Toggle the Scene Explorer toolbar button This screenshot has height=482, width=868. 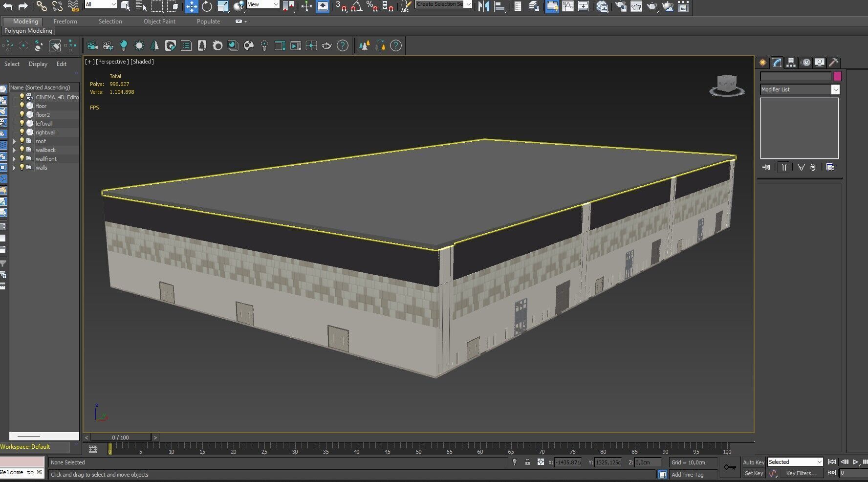click(x=552, y=6)
